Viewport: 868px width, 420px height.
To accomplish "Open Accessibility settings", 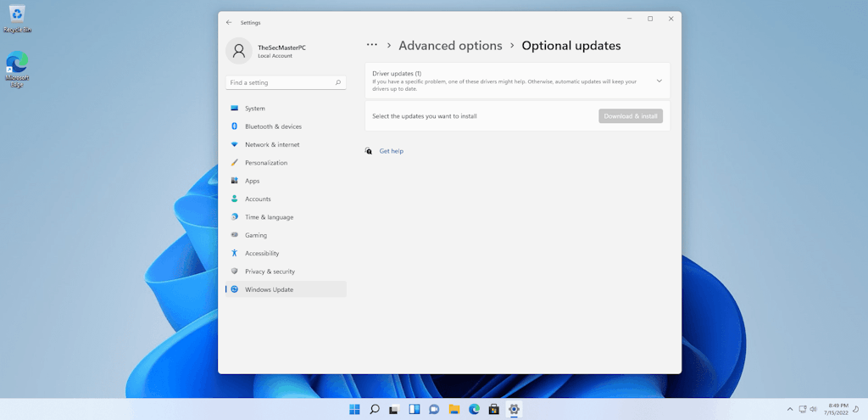I will [286, 253].
